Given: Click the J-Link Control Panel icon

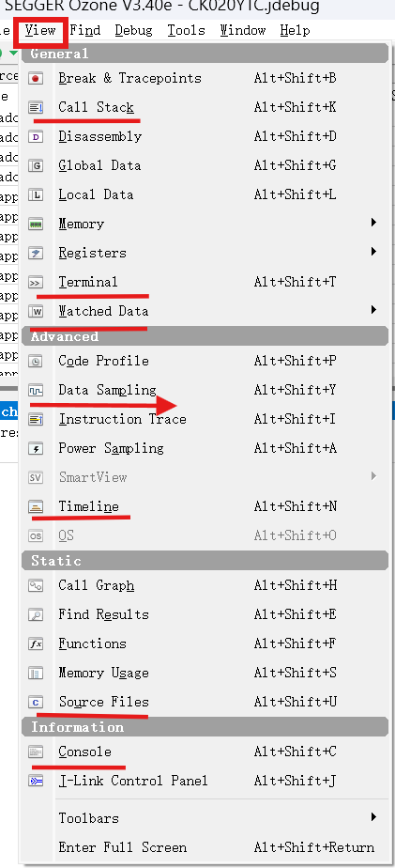Looking at the screenshot, I should pyautogui.click(x=36, y=781).
